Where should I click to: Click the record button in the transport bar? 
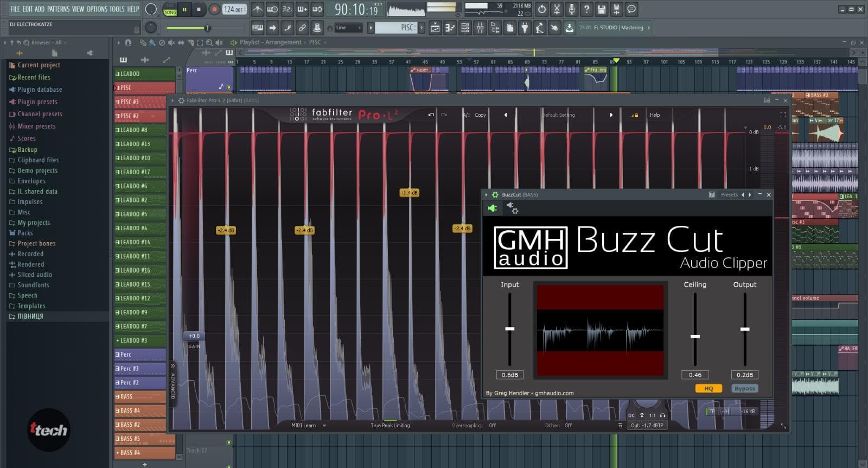[214, 9]
